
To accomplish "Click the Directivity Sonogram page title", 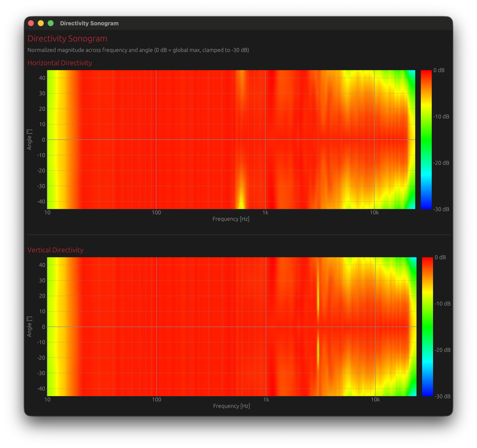I will [x=67, y=38].
